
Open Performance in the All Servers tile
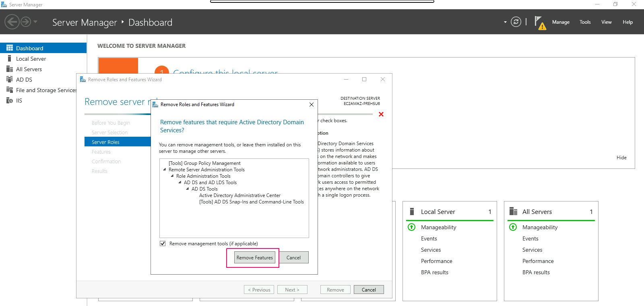click(x=538, y=261)
